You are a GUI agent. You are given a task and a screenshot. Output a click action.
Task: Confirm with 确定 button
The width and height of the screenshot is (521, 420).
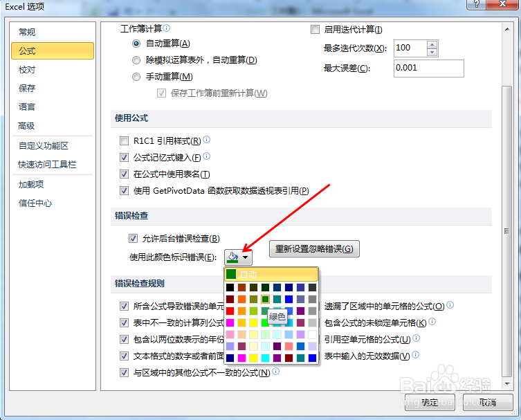pyautogui.click(x=430, y=403)
